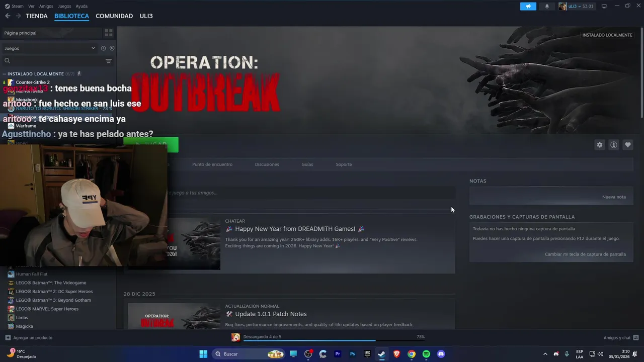Viewport: 644px width, 362px height.
Task: Show hidden system tray icons chevron
Action: [x=545, y=354]
